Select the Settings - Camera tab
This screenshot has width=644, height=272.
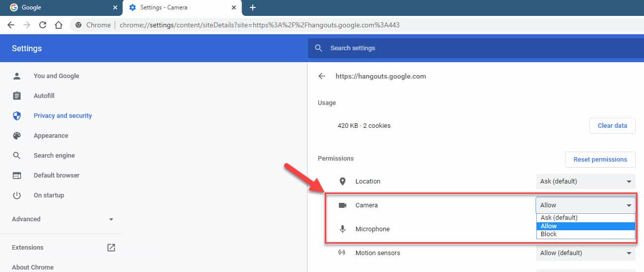pyautogui.click(x=183, y=7)
